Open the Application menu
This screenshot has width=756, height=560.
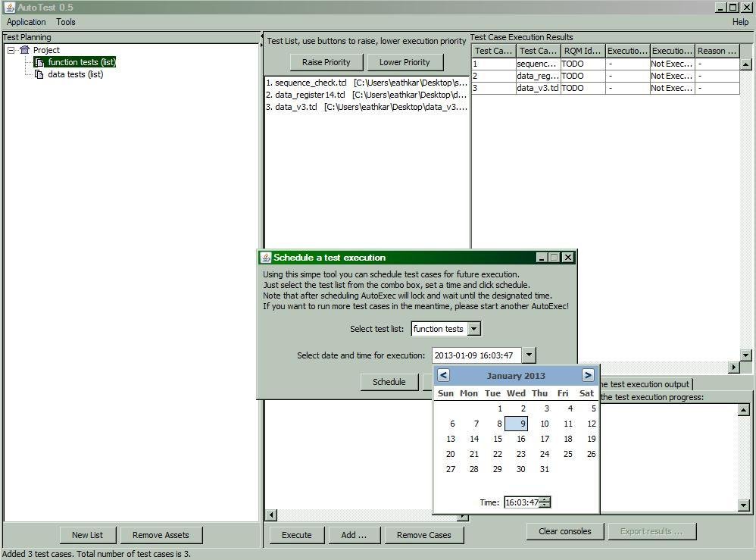coord(26,22)
